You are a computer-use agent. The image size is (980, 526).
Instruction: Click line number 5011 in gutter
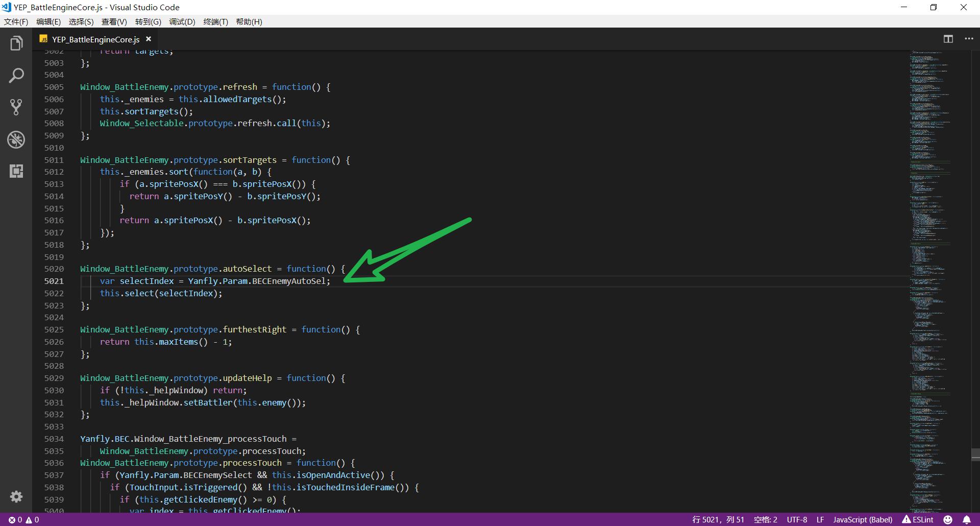coord(54,160)
